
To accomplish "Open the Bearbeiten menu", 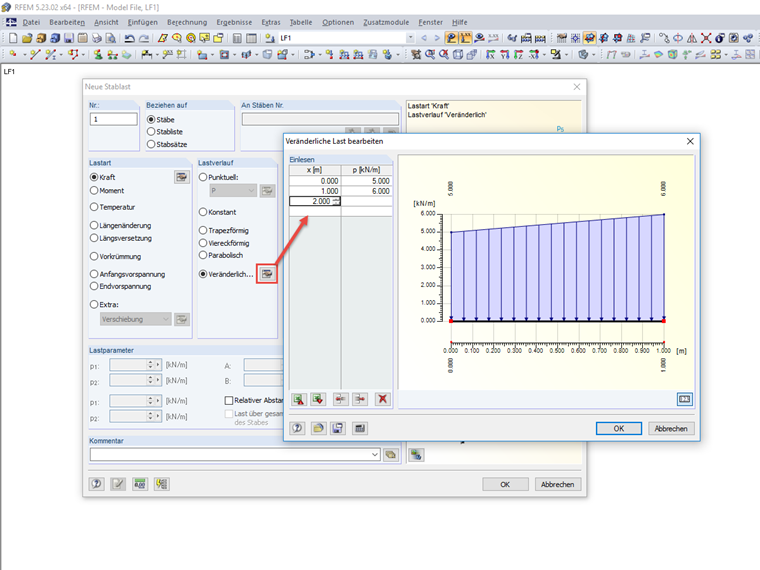I will coord(67,22).
